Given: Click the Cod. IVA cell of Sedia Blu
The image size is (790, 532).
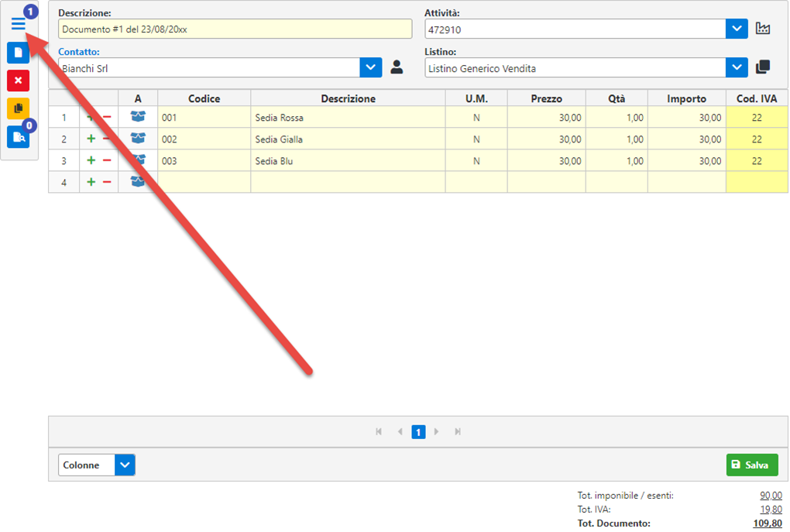Looking at the screenshot, I should point(757,161).
